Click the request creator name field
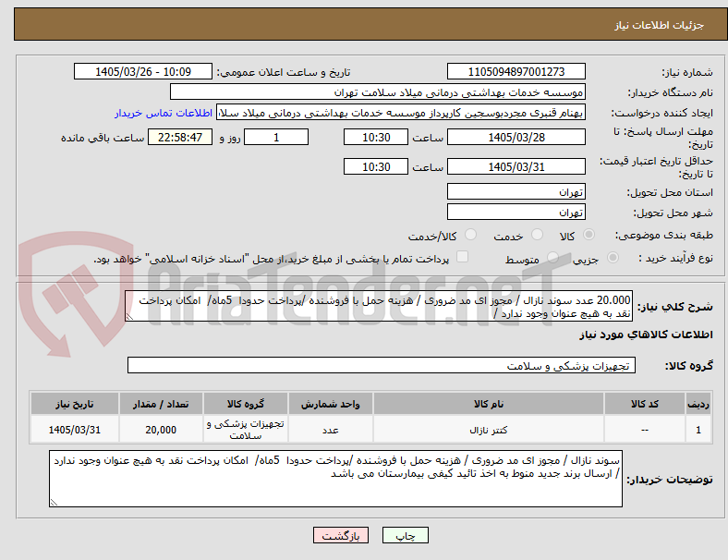728x560 pixels. pyautogui.click(x=401, y=113)
